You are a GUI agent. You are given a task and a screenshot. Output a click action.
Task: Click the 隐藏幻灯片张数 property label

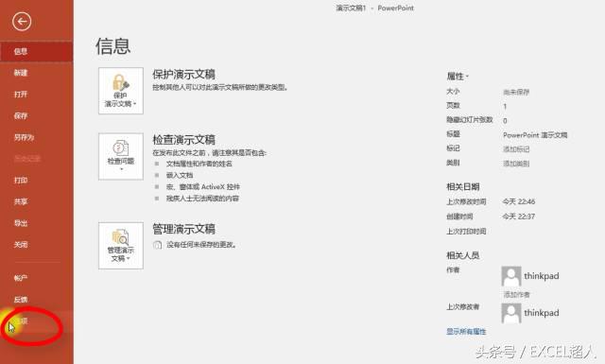tap(470, 120)
